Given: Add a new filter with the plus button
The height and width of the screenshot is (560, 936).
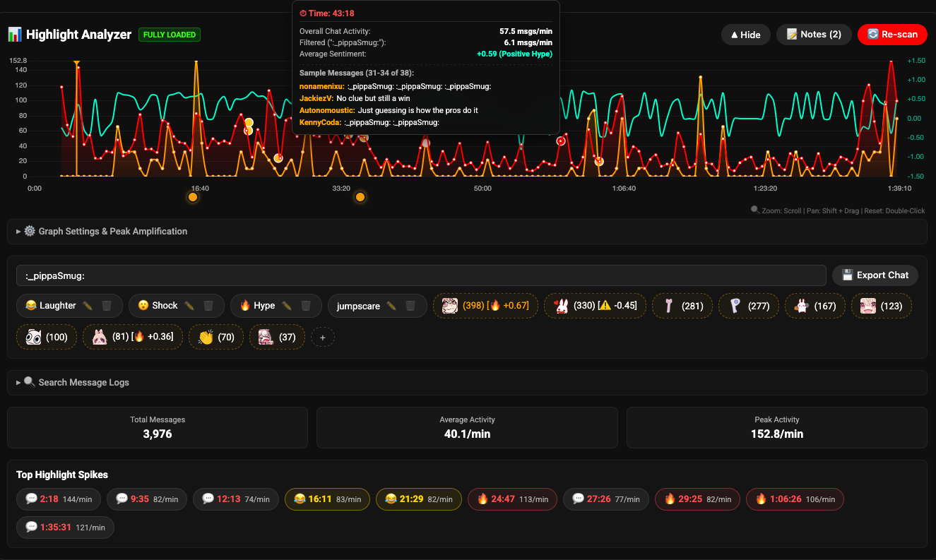Looking at the screenshot, I should tap(323, 338).
